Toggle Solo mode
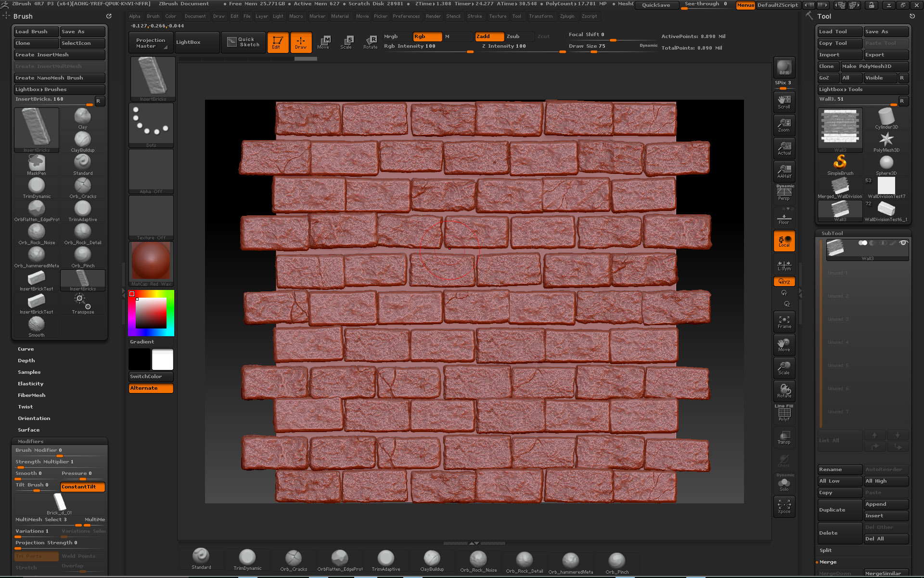This screenshot has width=924, height=578. (x=784, y=484)
